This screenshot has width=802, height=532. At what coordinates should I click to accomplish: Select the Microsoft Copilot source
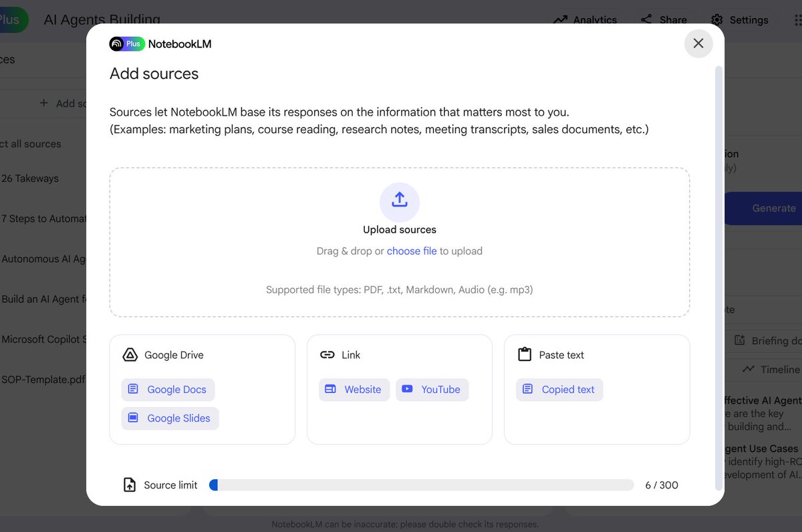pyautogui.click(x=43, y=340)
